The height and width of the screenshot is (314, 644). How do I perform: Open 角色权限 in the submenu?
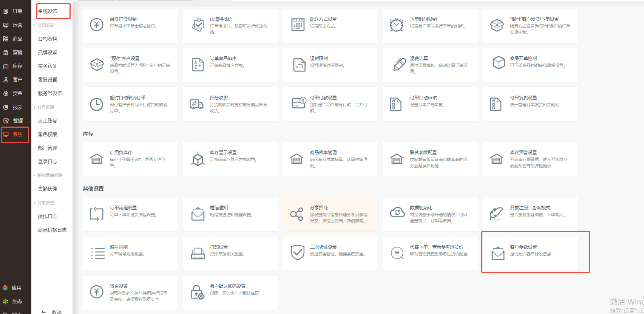click(48, 135)
